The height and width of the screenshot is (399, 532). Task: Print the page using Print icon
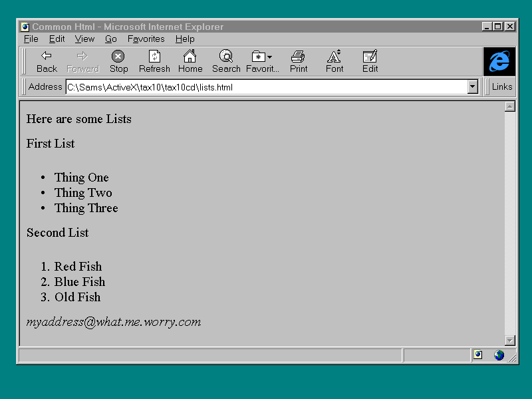pyautogui.click(x=299, y=61)
